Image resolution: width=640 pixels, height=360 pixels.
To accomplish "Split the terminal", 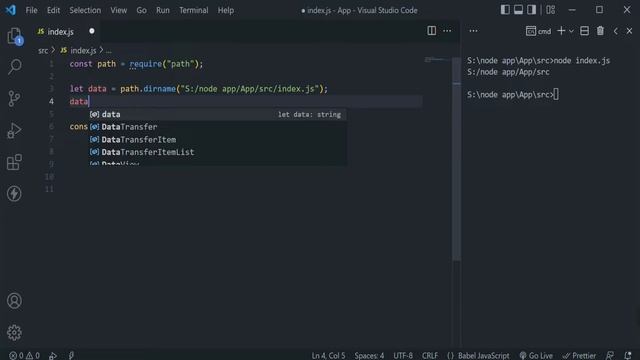I will point(584,31).
